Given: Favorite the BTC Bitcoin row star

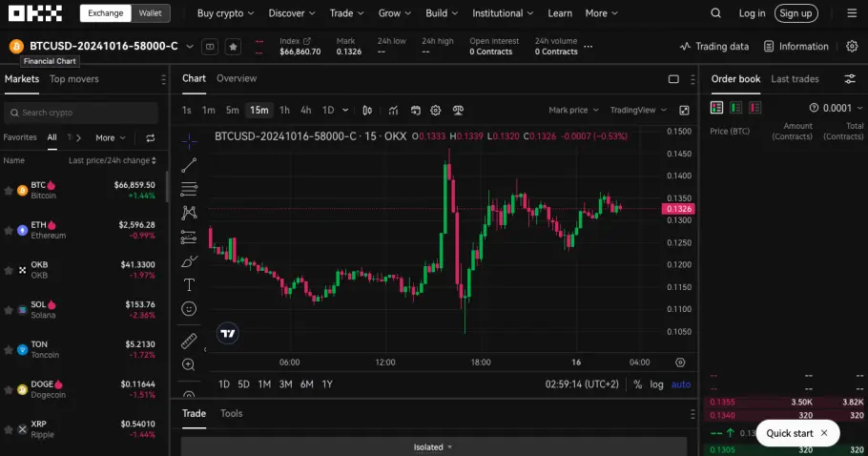Looking at the screenshot, I should (9, 191).
